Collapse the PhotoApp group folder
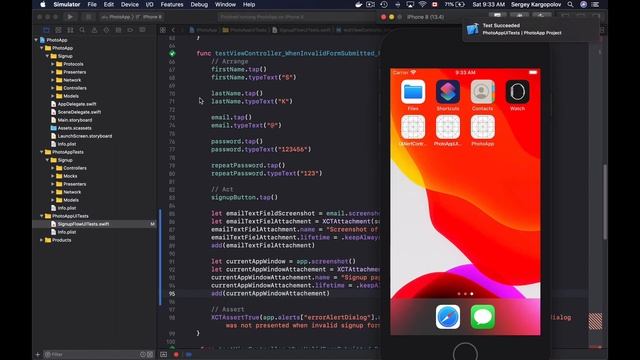640x360 pixels. click(42, 48)
